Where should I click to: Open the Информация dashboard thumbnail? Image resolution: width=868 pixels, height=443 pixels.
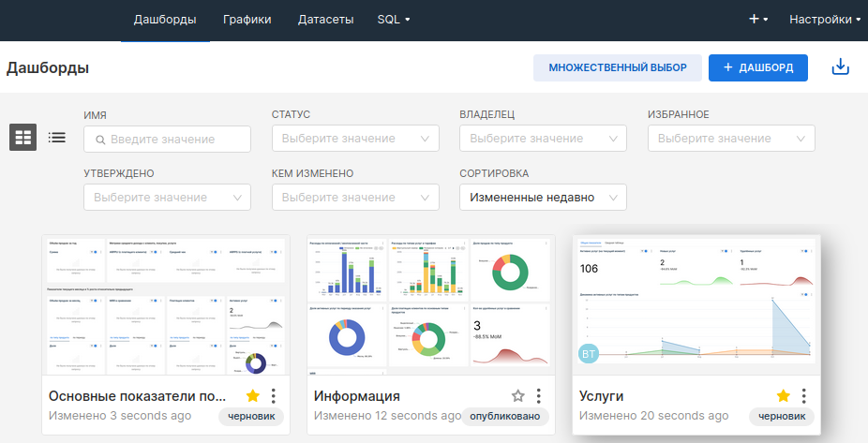point(430,304)
